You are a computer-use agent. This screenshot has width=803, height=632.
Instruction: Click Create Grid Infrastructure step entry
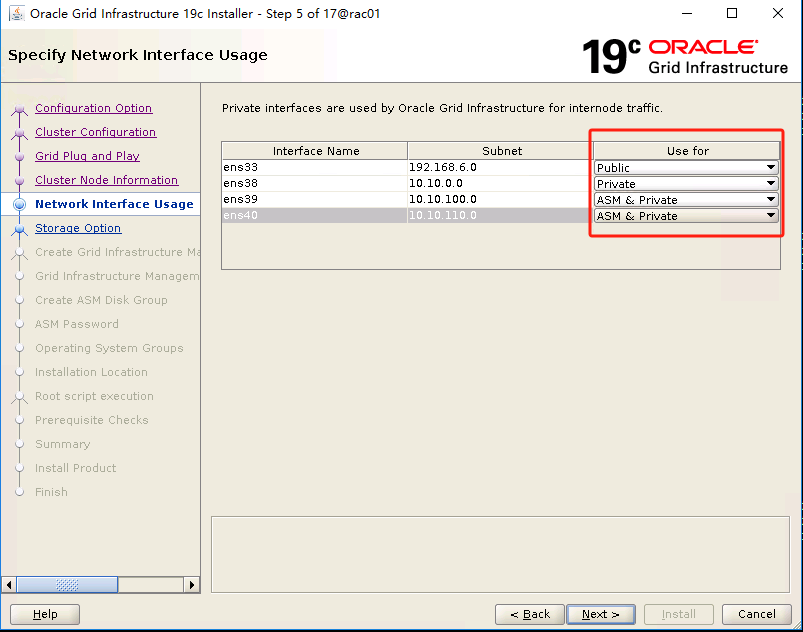click(117, 252)
